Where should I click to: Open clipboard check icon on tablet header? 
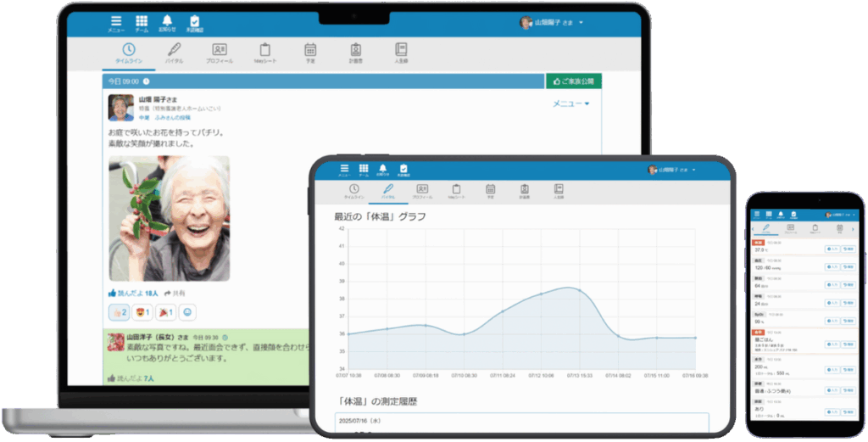click(403, 170)
